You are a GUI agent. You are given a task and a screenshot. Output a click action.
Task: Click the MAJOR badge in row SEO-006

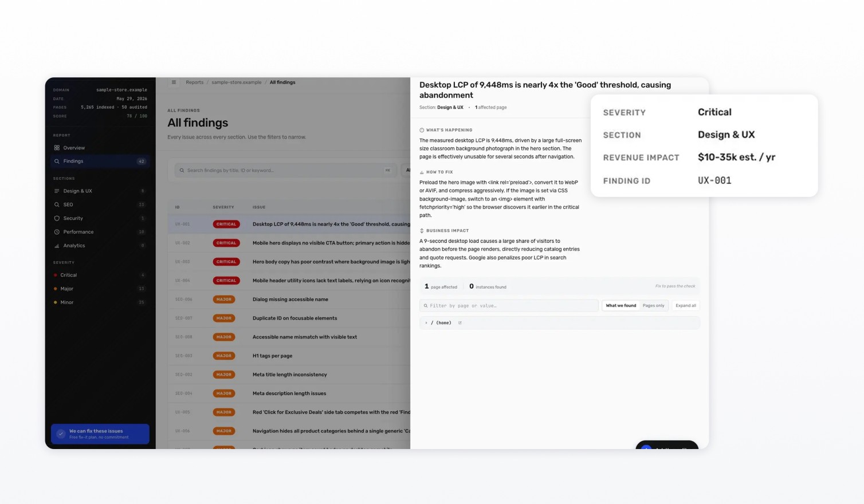pyautogui.click(x=224, y=300)
